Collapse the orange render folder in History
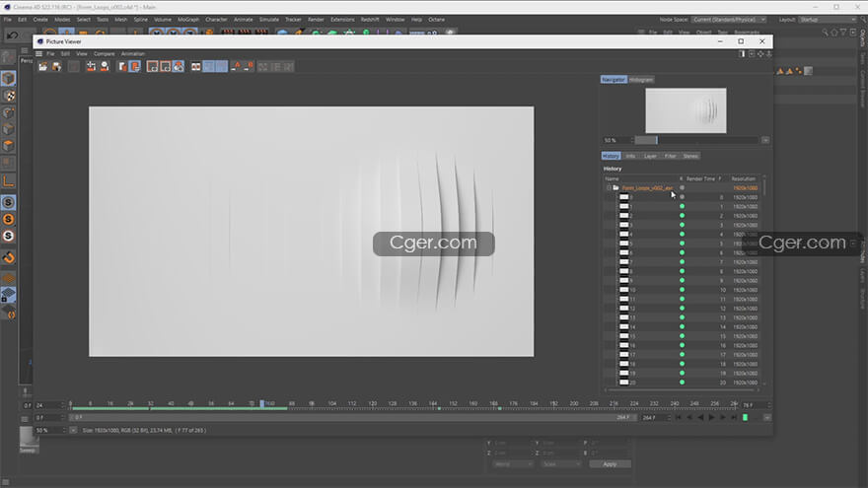 pos(609,188)
